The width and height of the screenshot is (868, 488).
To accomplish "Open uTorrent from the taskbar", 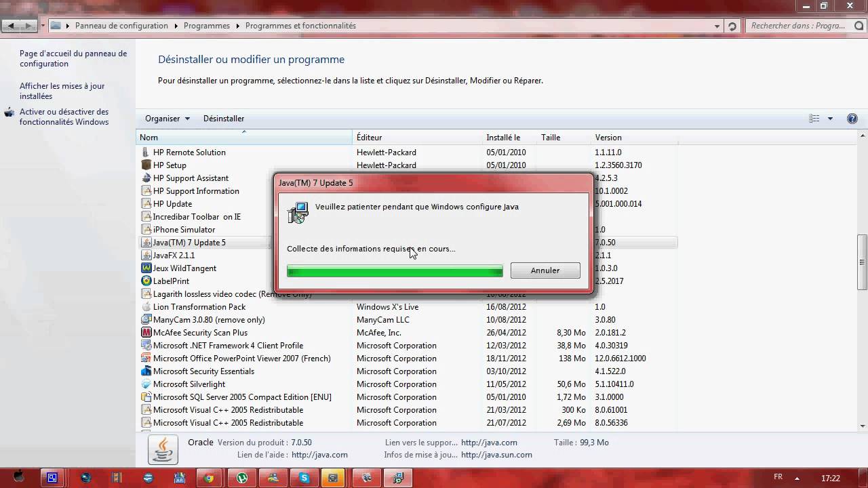I will click(241, 478).
